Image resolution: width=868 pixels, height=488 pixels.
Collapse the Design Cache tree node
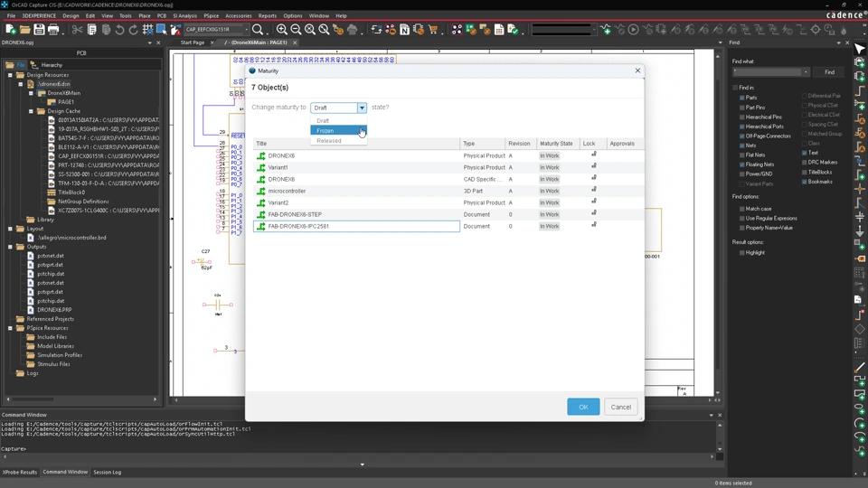(31, 111)
